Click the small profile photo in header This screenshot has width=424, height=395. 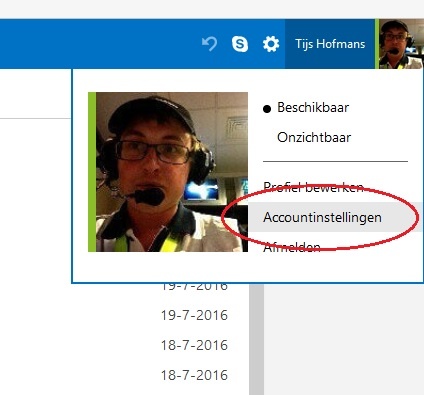click(401, 44)
